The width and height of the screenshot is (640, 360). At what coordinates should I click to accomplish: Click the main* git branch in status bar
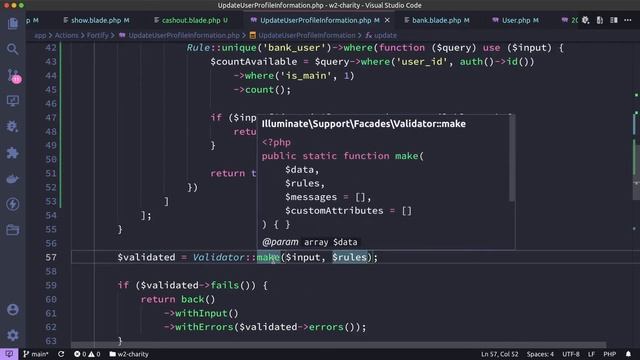pos(36,354)
